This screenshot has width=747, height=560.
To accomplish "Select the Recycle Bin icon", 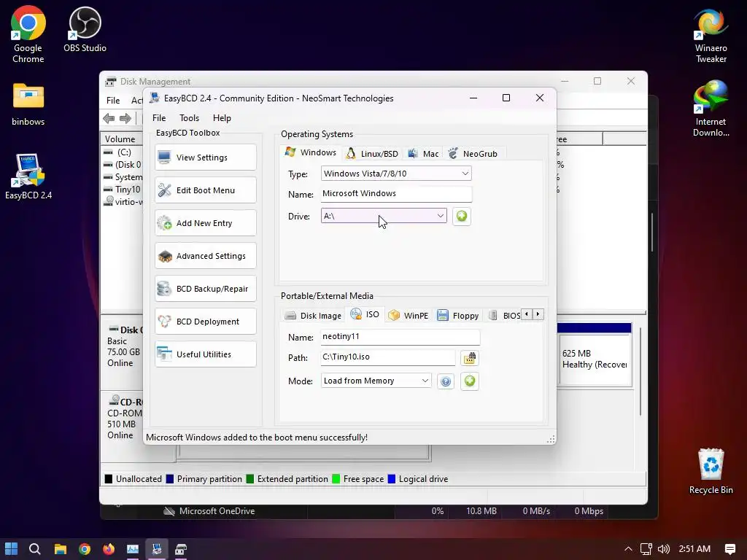I will pyautogui.click(x=711, y=471).
